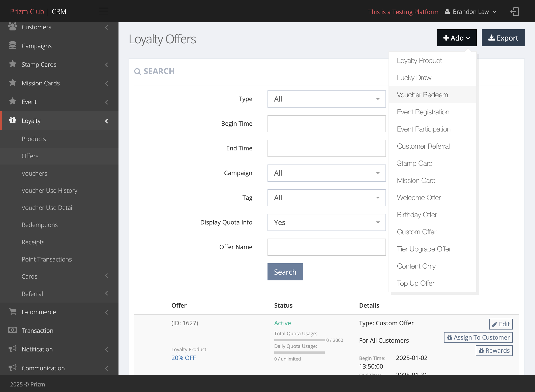
Task: Select Loyalty Product in Add menu
Action: coord(432,60)
